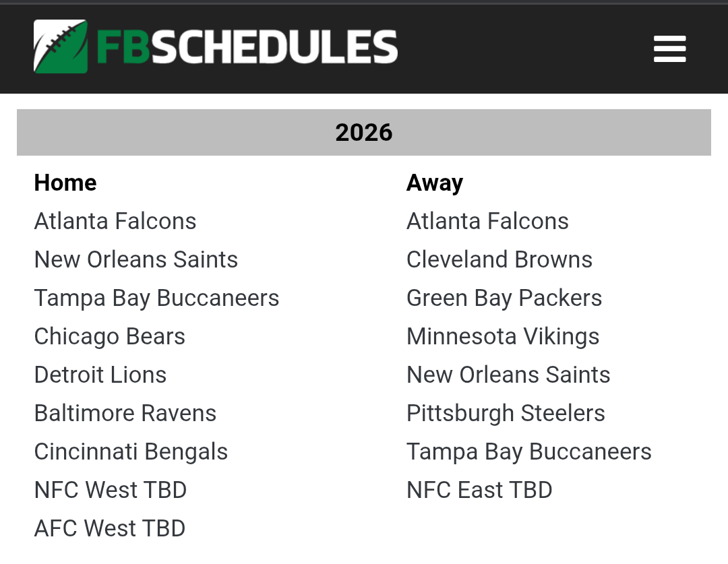Click the NFC West TBD entry
The image size is (728, 564).
111,490
